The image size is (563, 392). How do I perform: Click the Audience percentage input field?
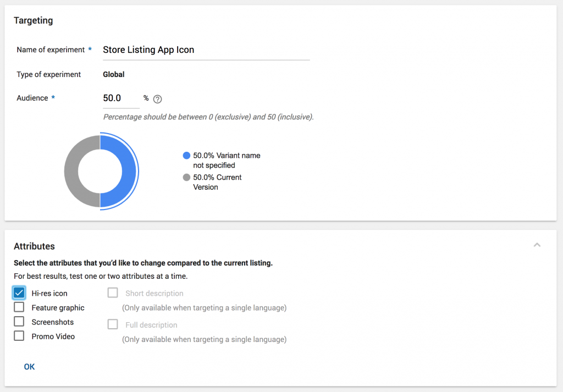click(x=121, y=98)
